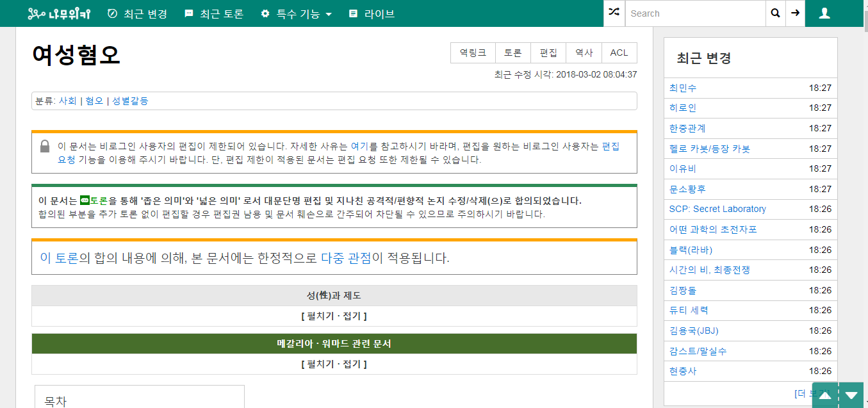Expand the 특수 기능 dropdown menu

coord(297,13)
